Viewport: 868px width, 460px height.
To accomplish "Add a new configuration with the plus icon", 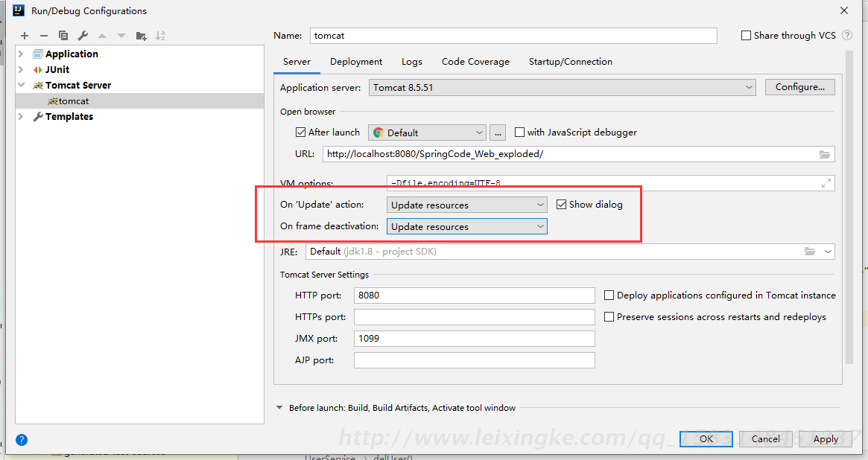I will [x=25, y=36].
